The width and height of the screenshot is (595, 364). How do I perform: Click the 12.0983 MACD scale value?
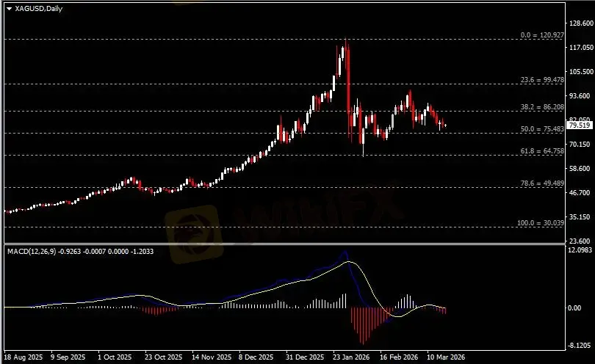pyautogui.click(x=580, y=250)
